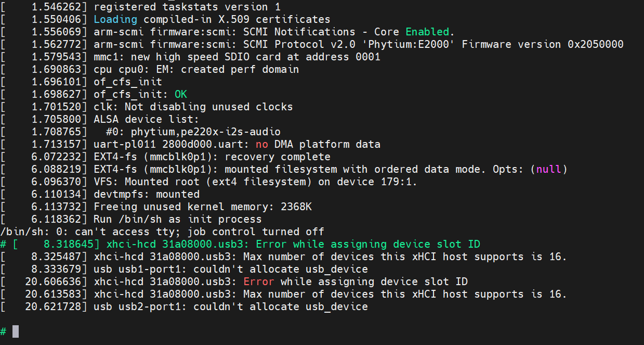The width and height of the screenshot is (644, 345).
Task: Click "mmc1" in the SDIO card line
Action: coord(106,57)
